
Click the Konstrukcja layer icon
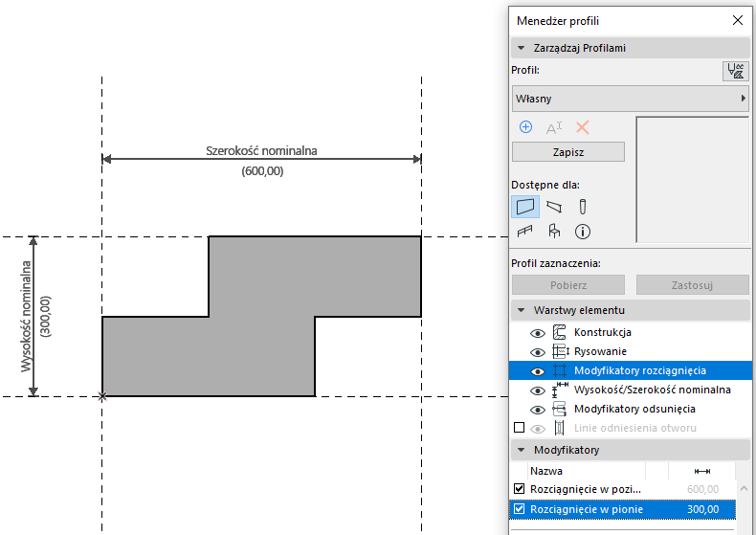(559, 332)
